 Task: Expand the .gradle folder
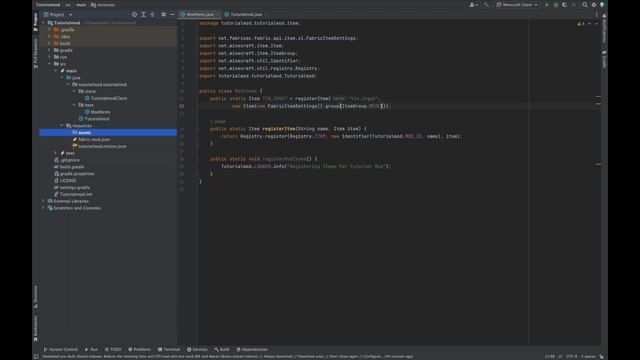[49, 30]
